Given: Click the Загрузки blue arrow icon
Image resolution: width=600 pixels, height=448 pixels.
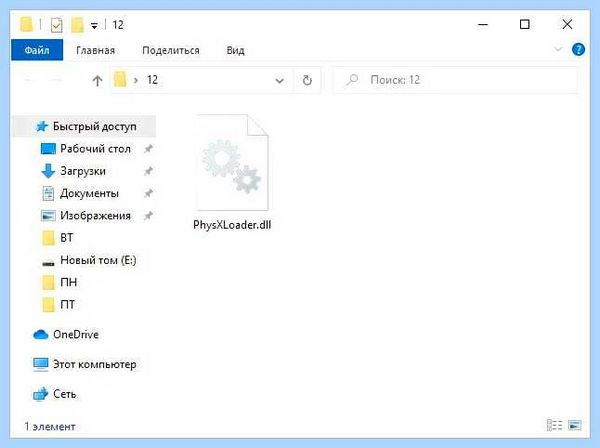Looking at the screenshot, I should [x=48, y=171].
